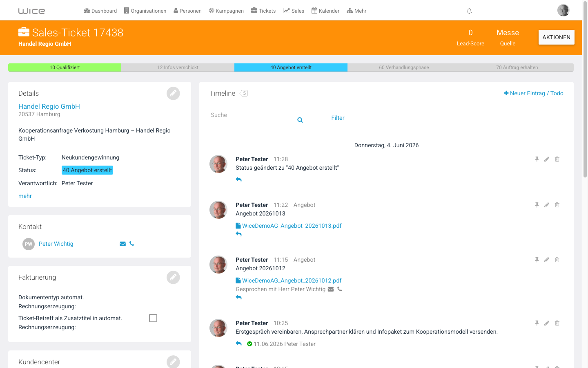Click Neuer Eintrag / Todo link
Viewport: 588px width, 368px height.
(533, 93)
